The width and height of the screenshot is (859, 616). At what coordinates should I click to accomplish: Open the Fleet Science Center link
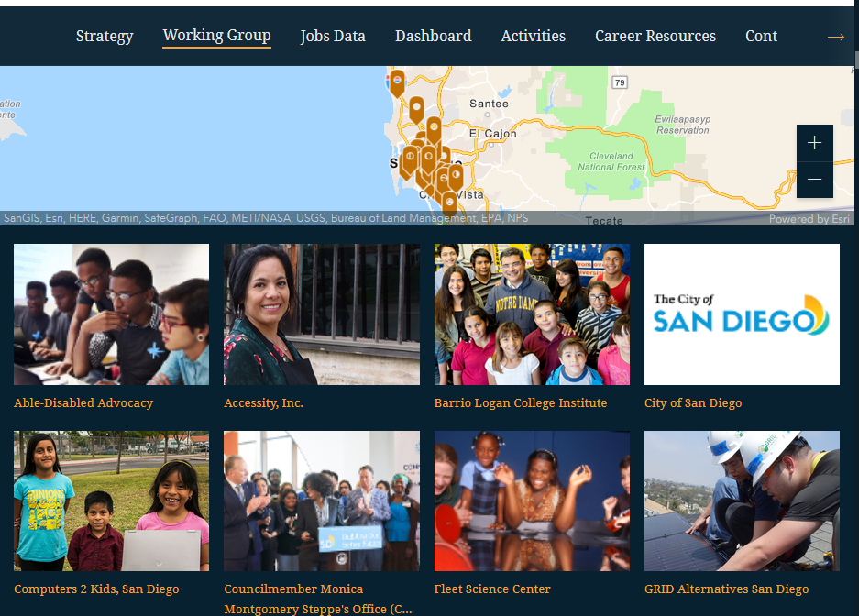tap(492, 589)
